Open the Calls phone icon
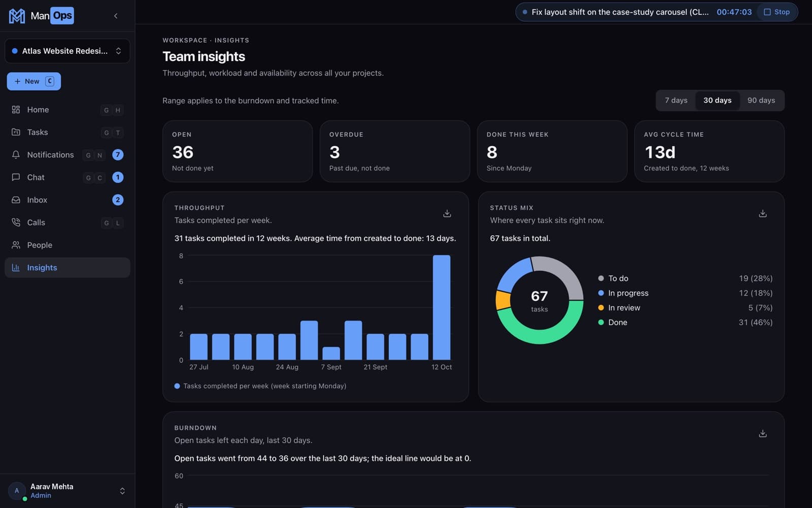This screenshot has height=508, width=812. (x=16, y=223)
